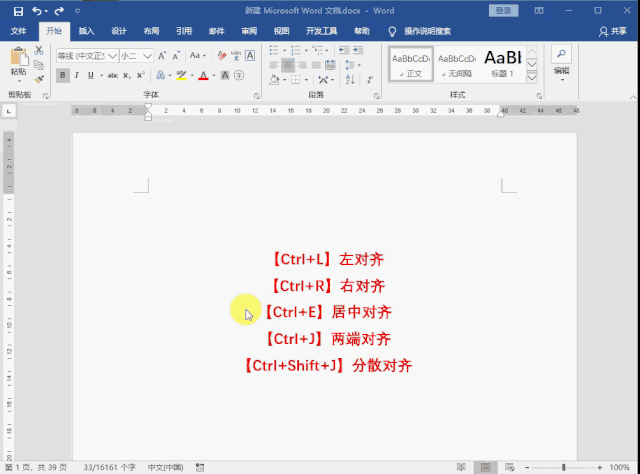The width and height of the screenshot is (640, 474).
Task: Apply bullet list
Action: [274, 50]
